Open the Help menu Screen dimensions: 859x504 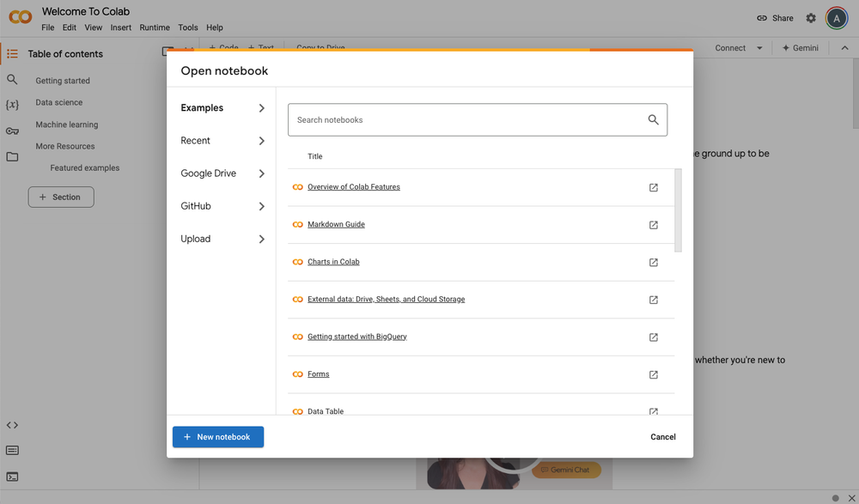pos(215,27)
